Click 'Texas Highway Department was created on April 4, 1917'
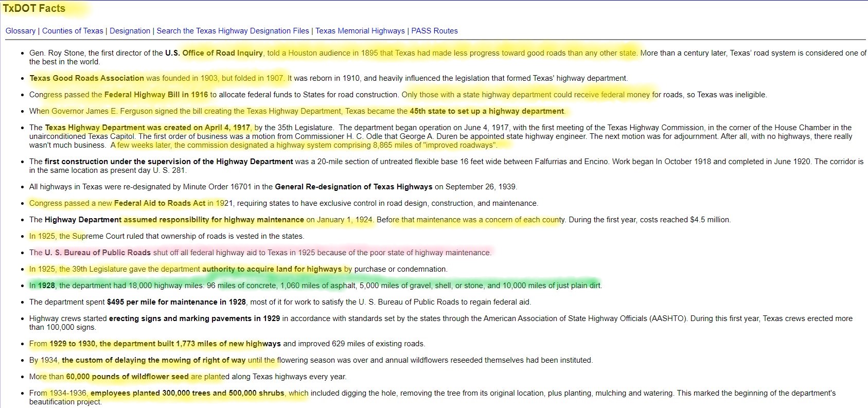Viewport: 868px width, 408px height. (148, 128)
